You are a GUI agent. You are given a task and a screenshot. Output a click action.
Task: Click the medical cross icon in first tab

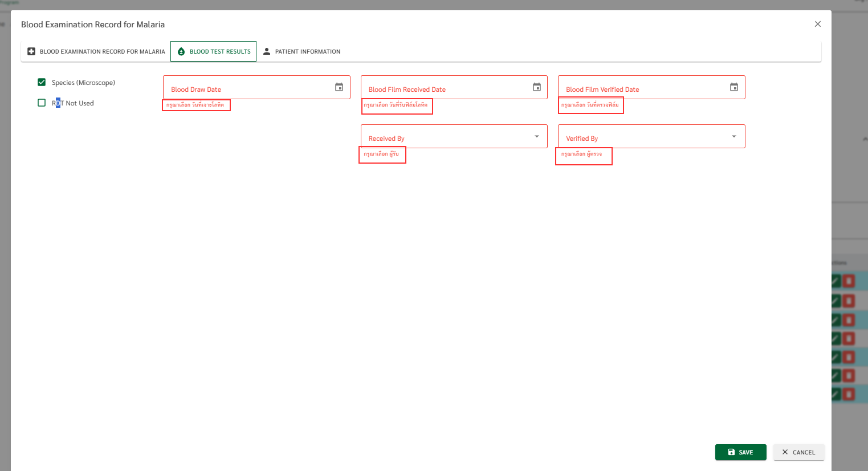[31, 51]
